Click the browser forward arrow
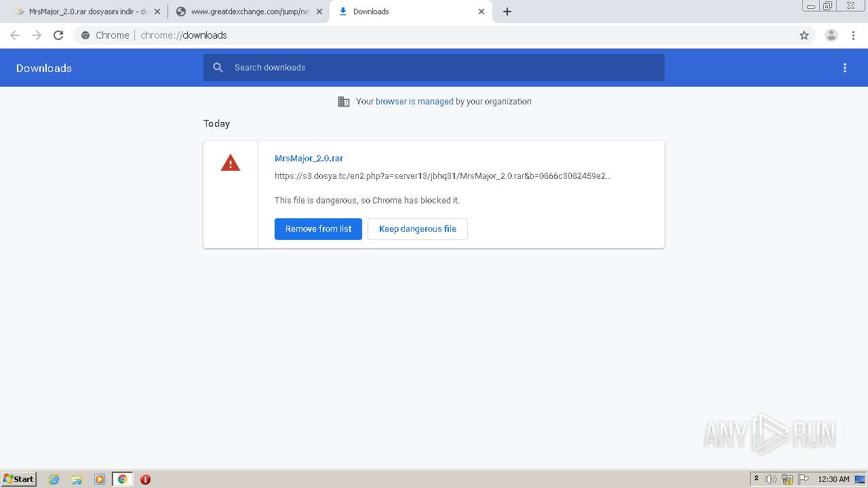The width and height of the screenshot is (868, 488). 37,35
